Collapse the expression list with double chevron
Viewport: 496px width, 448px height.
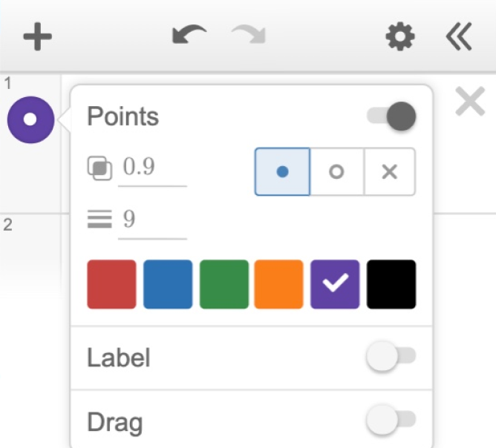(459, 36)
